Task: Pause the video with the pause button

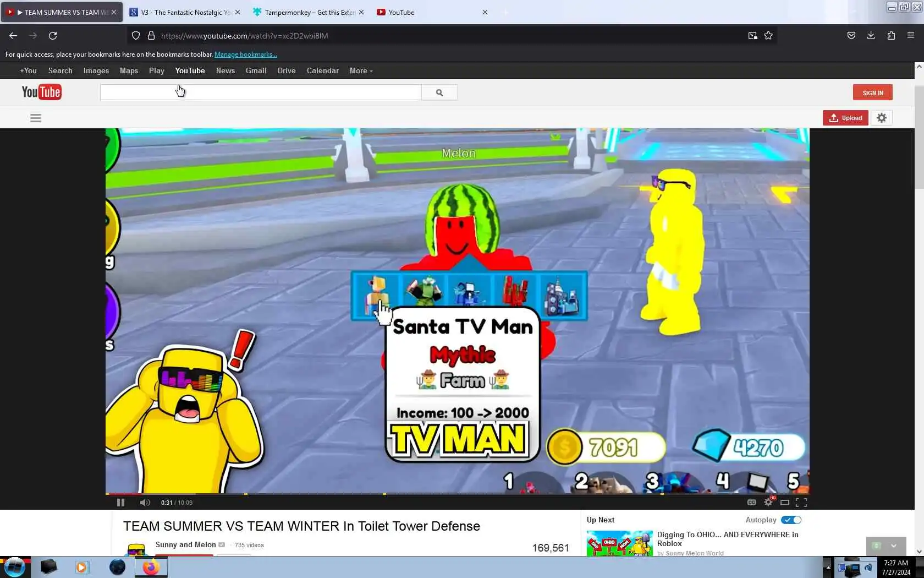Action: pyautogui.click(x=120, y=503)
